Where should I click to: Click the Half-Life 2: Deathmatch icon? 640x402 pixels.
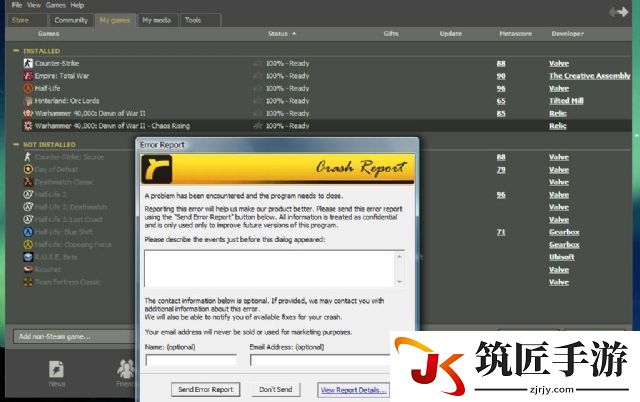click(28, 207)
